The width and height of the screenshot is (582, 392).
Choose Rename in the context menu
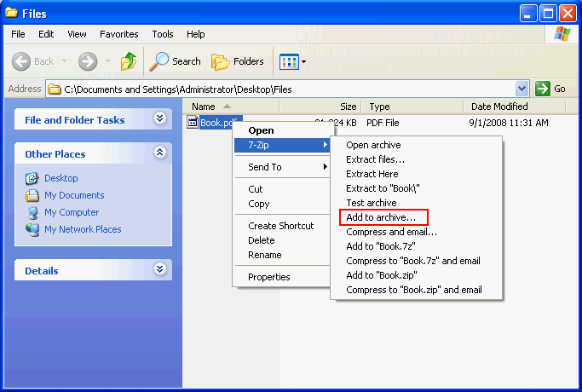pos(282,255)
